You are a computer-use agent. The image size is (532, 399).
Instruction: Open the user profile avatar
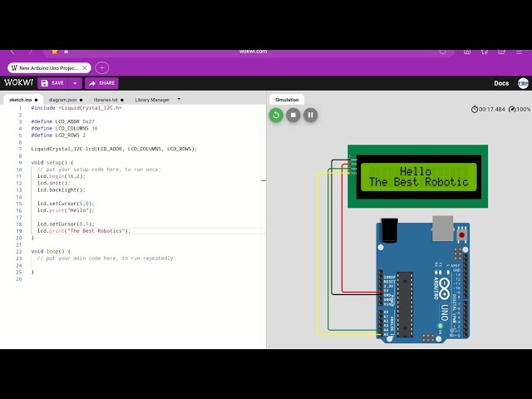point(523,83)
